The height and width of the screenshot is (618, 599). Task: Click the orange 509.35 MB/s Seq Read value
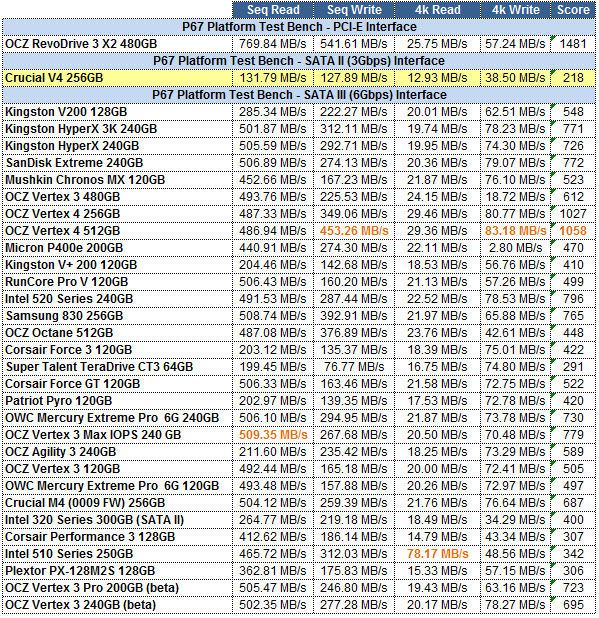(273, 435)
